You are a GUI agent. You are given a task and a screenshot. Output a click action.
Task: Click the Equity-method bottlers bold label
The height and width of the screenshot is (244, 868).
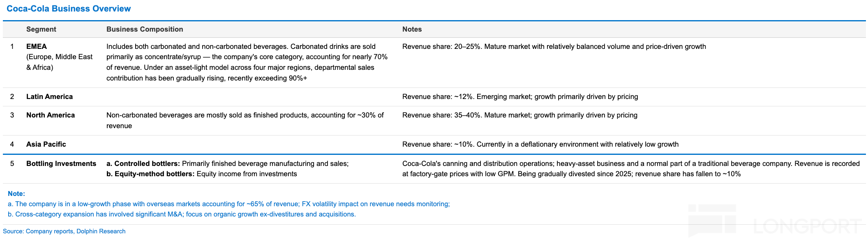click(150, 174)
